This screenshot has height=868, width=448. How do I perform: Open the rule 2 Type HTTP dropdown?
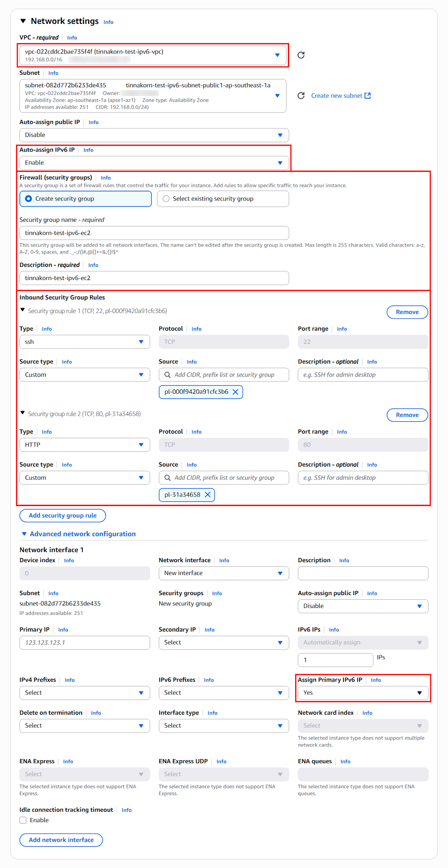coord(85,445)
